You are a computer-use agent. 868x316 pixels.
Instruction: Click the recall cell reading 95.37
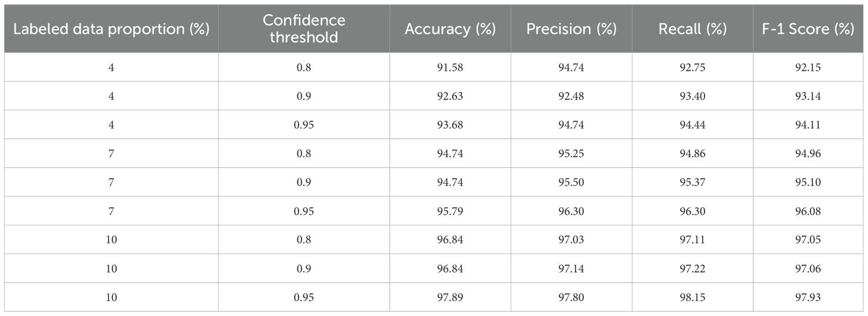(x=692, y=182)
